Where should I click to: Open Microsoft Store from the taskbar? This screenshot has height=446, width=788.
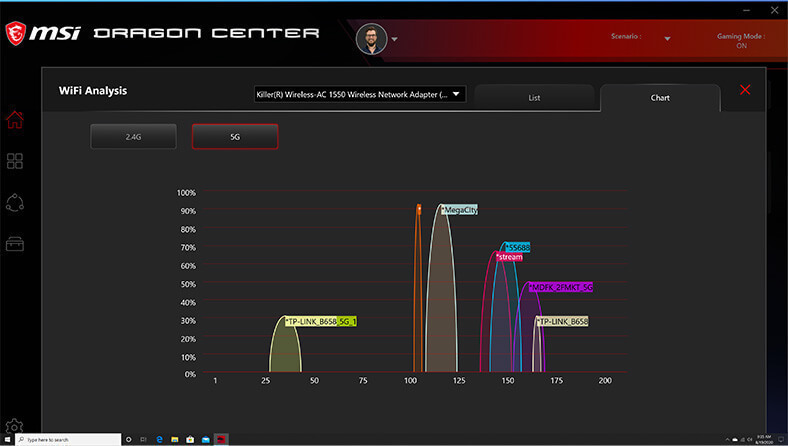(x=190, y=439)
